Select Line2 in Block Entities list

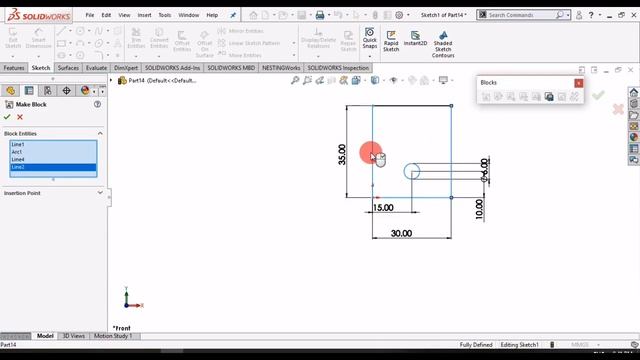[x=53, y=167]
